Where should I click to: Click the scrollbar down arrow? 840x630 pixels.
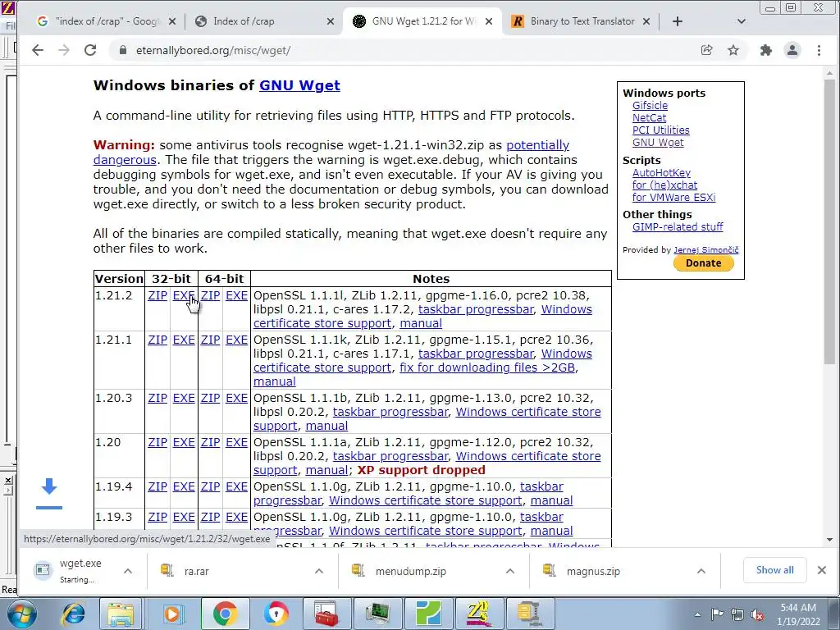click(x=829, y=540)
